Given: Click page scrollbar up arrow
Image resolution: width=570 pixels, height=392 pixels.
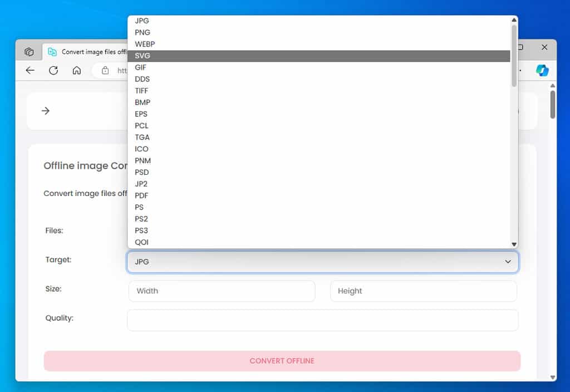Looking at the screenshot, I should [553, 85].
